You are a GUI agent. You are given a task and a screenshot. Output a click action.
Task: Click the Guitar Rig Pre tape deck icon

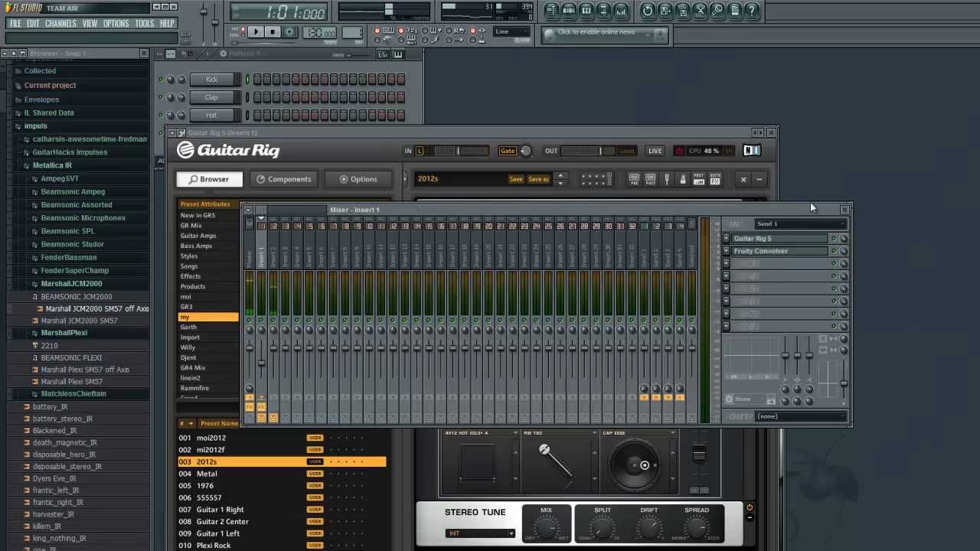pos(635,179)
